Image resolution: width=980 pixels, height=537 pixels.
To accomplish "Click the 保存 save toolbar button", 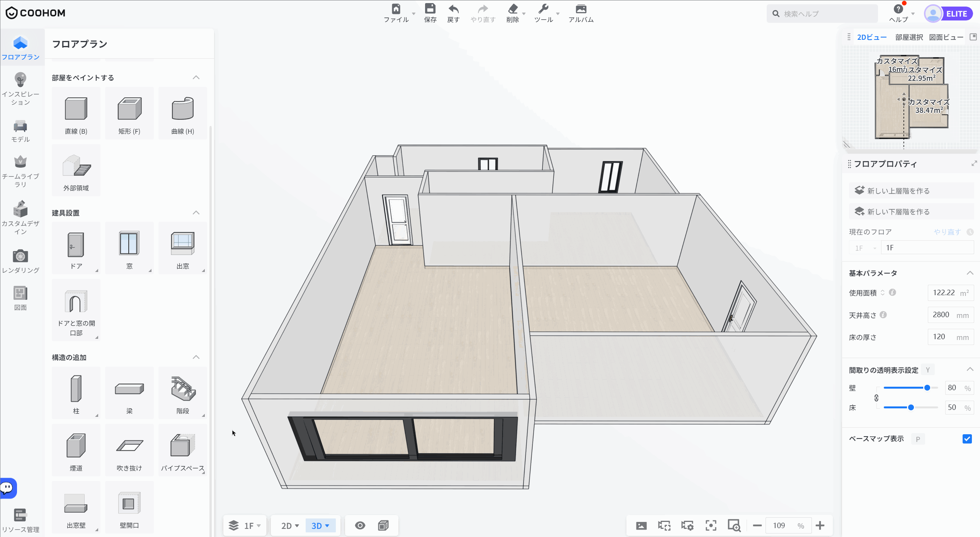I will [x=430, y=13].
